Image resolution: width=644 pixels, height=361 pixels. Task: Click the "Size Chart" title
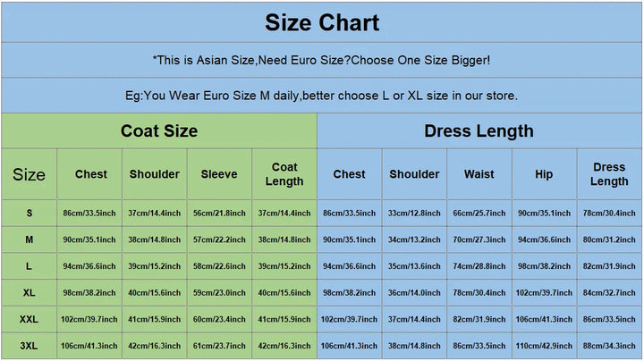pos(322,22)
